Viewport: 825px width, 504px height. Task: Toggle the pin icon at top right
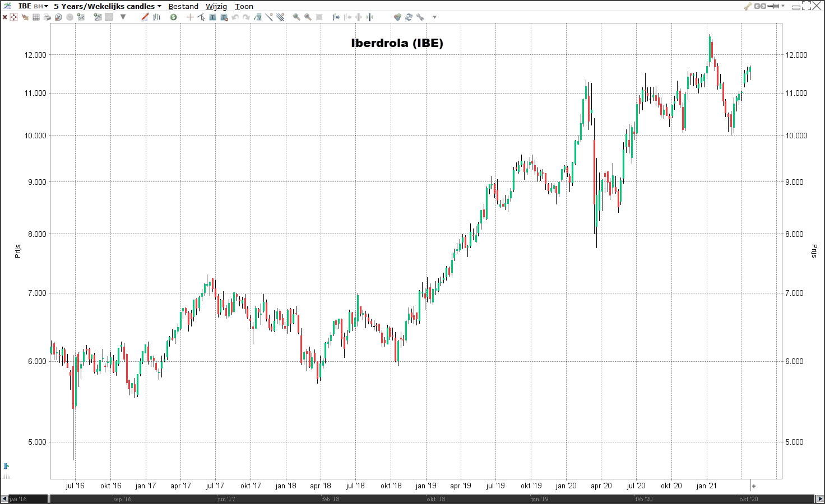[x=774, y=6]
